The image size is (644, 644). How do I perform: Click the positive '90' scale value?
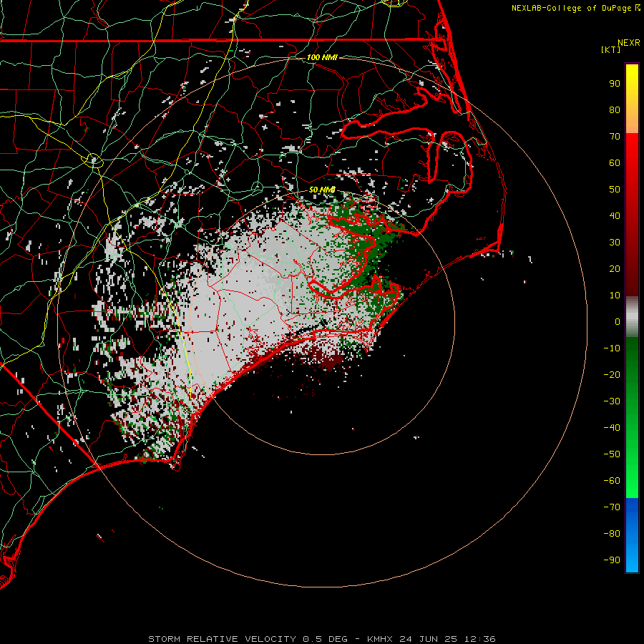pyautogui.click(x=615, y=84)
